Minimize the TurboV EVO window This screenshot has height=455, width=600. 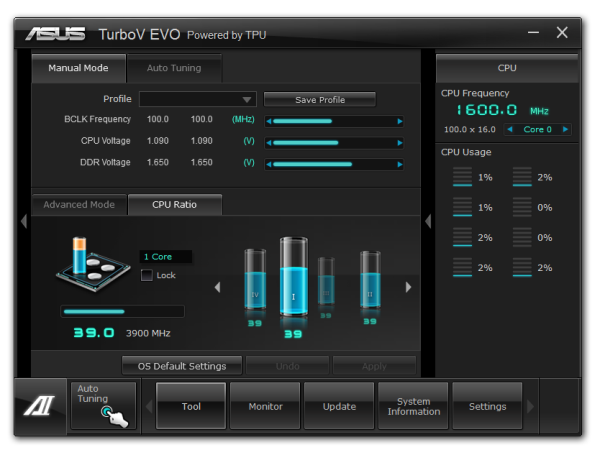[x=533, y=33]
